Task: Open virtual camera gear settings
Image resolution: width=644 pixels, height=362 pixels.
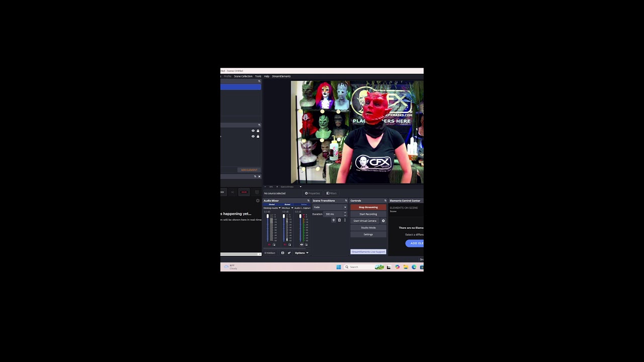Action: point(383,221)
